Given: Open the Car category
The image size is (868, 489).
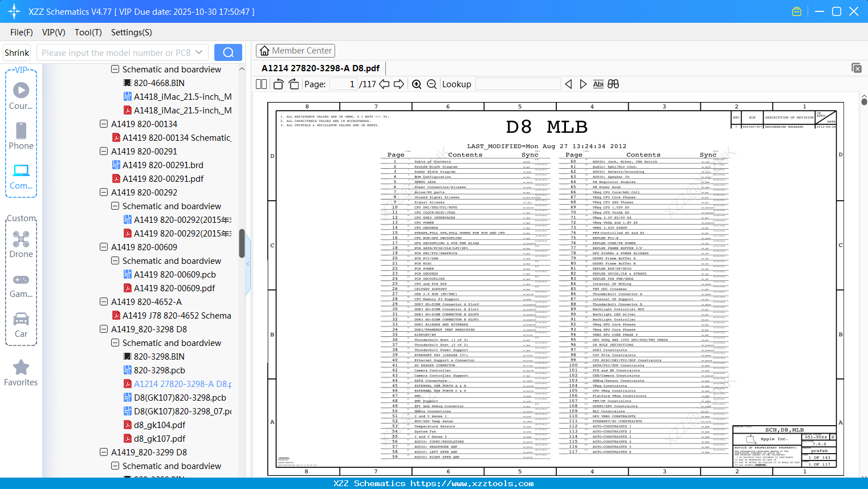Looking at the screenshot, I should [x=21, y=325].
